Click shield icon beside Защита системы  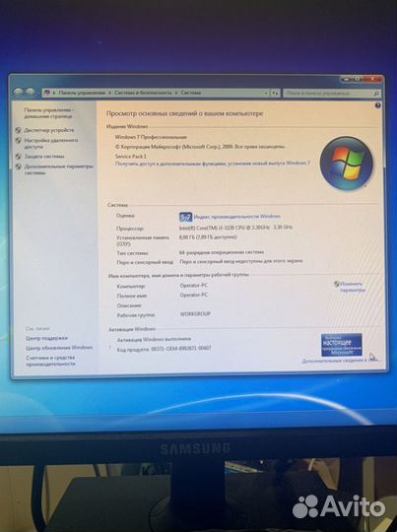pyautogui.click(x=19, y=157)
